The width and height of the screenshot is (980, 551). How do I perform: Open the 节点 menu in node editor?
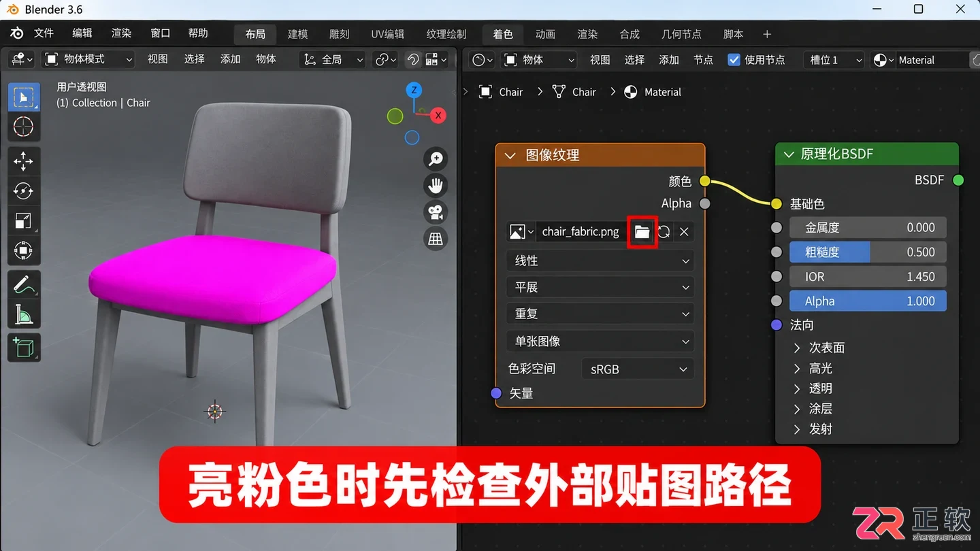pyautogui.click(x=703, y=60)
